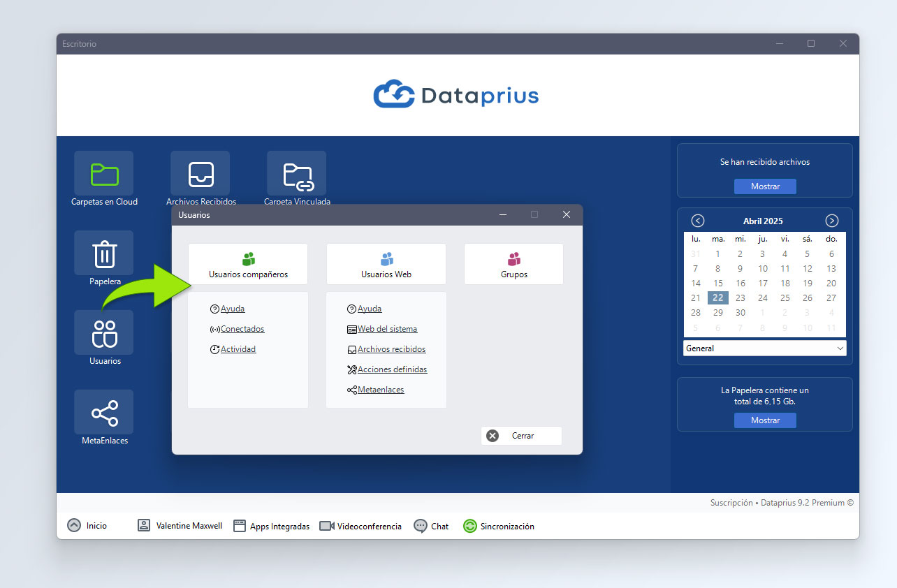
Task: Open the MetaEnlaces share icon
Action: coord(104,413)
